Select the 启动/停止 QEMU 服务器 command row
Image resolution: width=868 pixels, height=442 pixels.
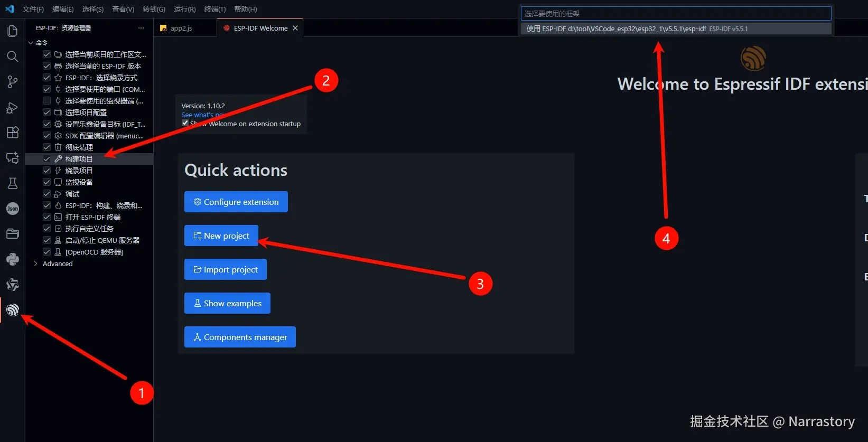click(89, 240)
